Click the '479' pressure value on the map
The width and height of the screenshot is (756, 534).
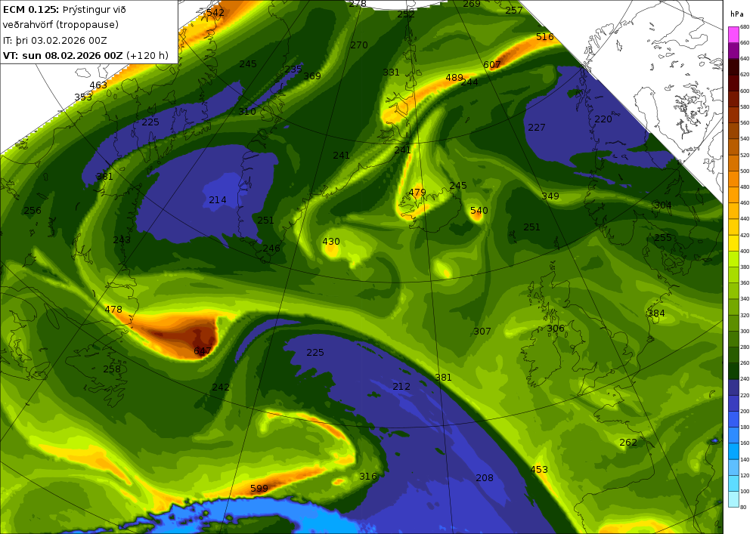click(x=417, y=193)
